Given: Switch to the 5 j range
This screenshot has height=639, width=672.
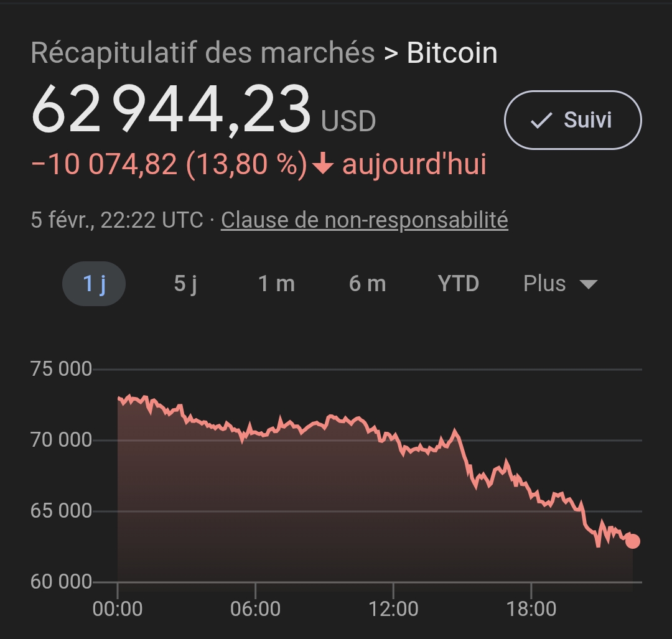Looking at the screenshot, I should pyautogui.click(x=185, y=284).
